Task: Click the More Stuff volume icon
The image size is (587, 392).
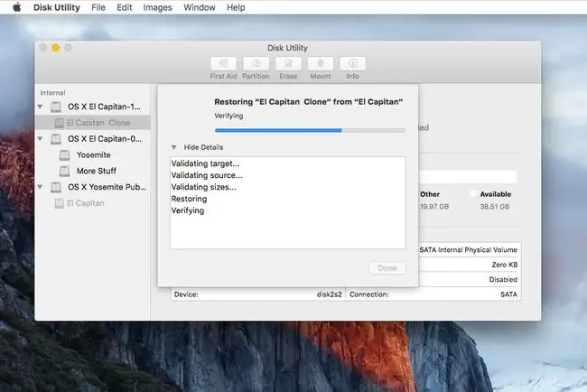Action: [64, 171]
